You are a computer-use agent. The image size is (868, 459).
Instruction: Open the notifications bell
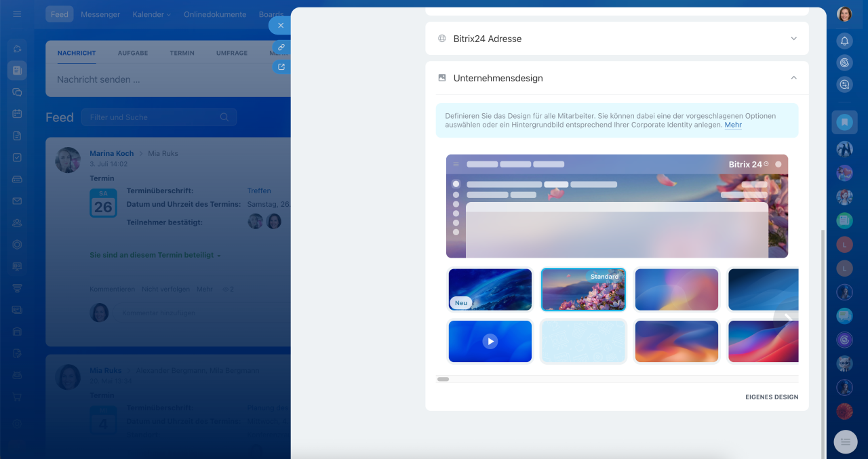point(844,41)
